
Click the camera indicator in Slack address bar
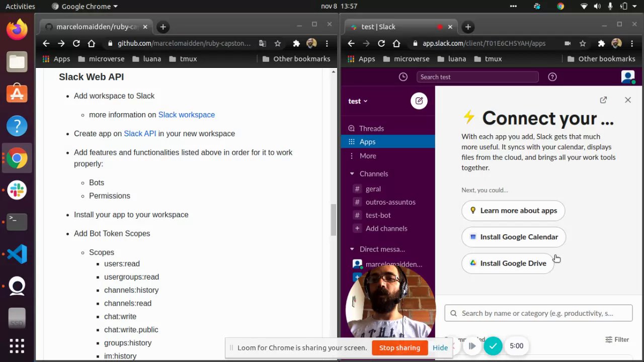(x=568, y=44)
